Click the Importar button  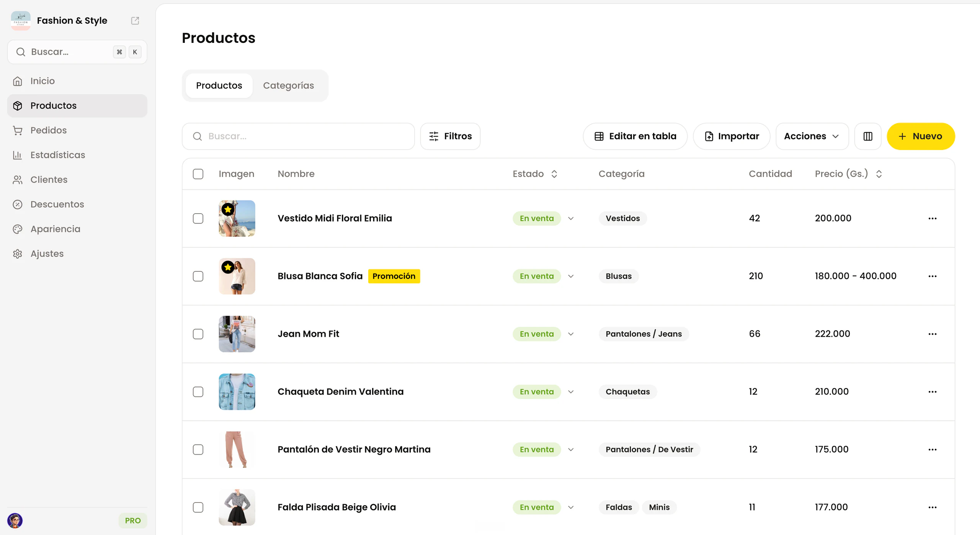click(732, 136)
